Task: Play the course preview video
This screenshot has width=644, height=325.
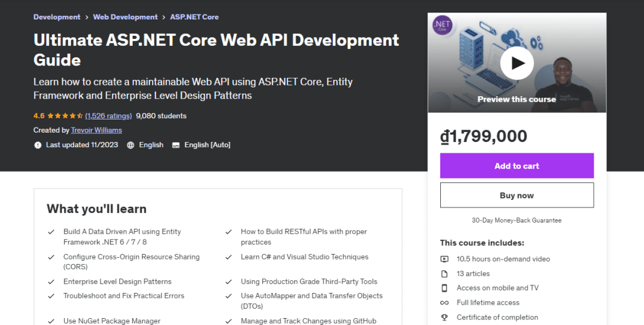Action: [x=517, y=63]
